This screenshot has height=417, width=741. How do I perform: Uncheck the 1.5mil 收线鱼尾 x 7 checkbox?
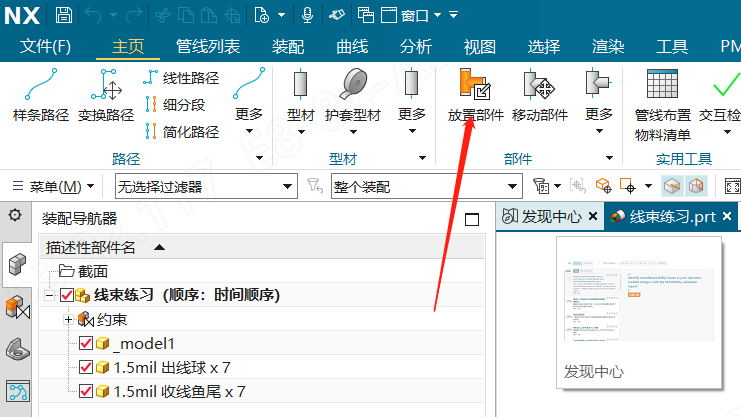(x=86, y=391)
